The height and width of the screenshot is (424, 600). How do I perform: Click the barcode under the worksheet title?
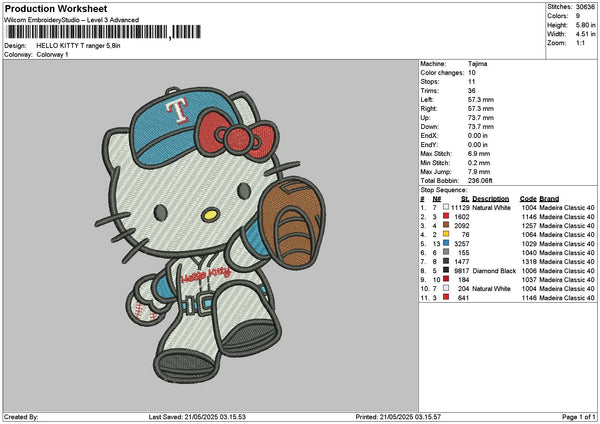pyautogui.click(x=103, y=32)
